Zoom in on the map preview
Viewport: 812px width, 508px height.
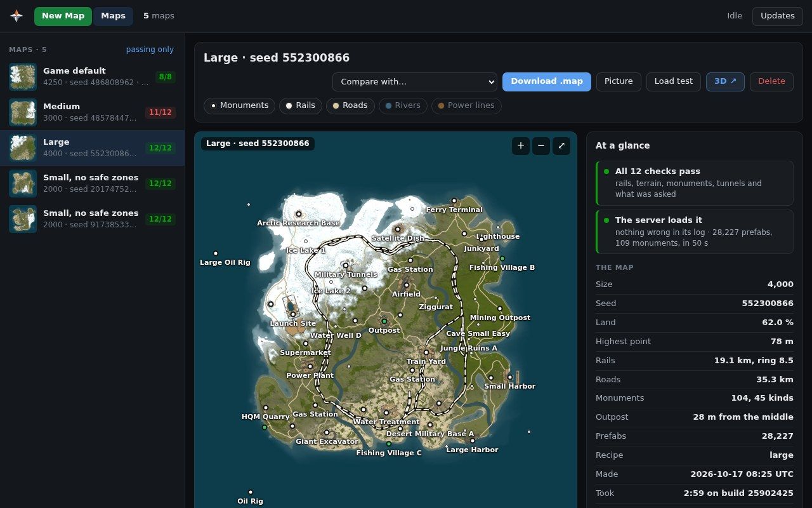[x=521, y=146]
